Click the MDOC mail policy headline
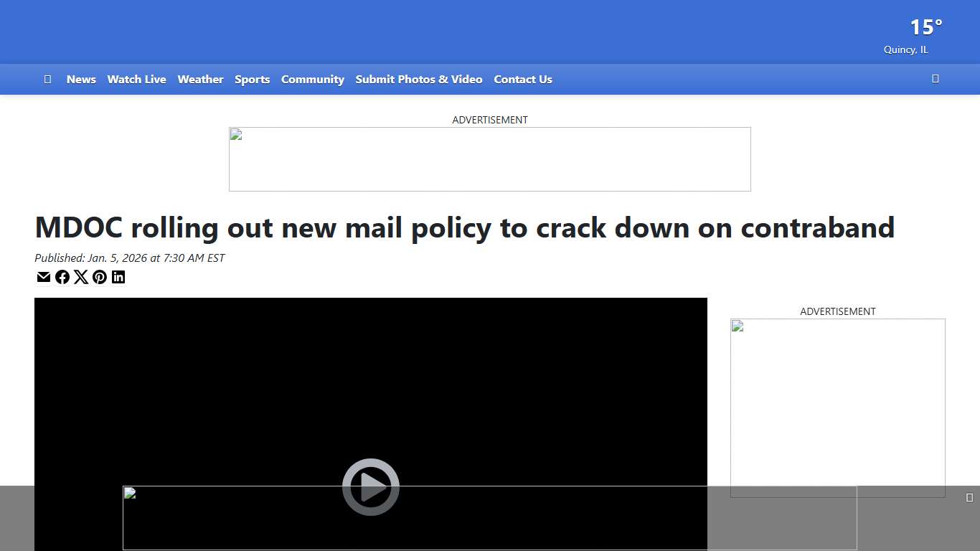This screenshot has height=551, width=980. (x=464, y=227)
